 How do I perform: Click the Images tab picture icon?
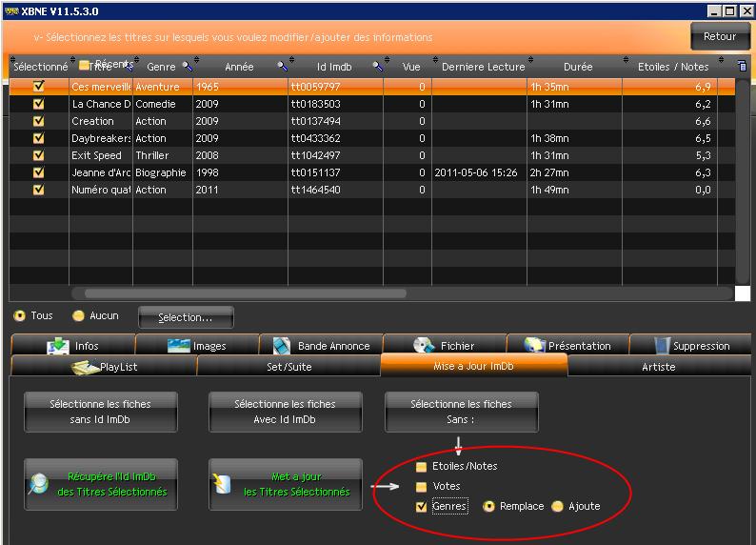[179, 345]
